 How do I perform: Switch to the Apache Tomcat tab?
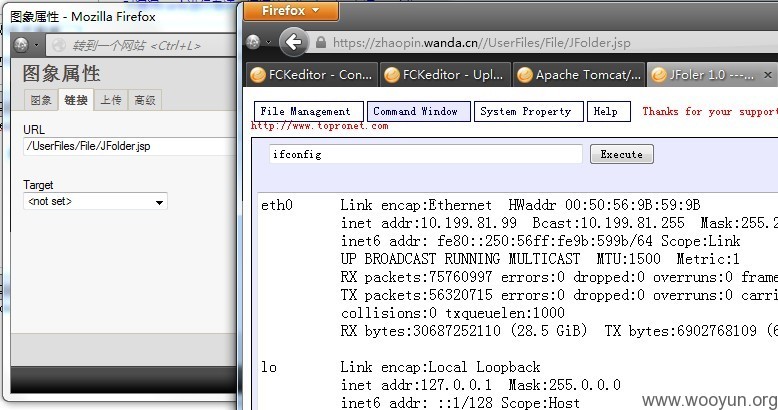(x=579, y=75)
